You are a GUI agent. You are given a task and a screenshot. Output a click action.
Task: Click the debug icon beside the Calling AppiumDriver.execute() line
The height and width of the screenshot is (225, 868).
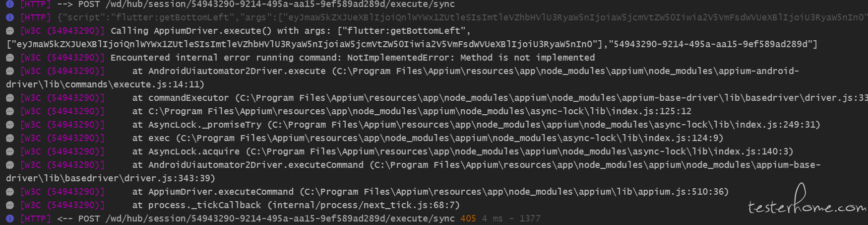pos(9,31)
